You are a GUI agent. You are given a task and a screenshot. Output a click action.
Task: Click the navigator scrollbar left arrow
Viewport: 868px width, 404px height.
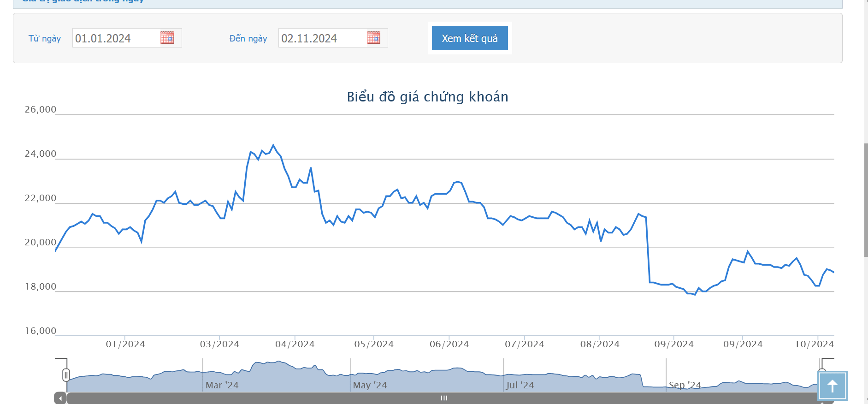coord(60,398)
